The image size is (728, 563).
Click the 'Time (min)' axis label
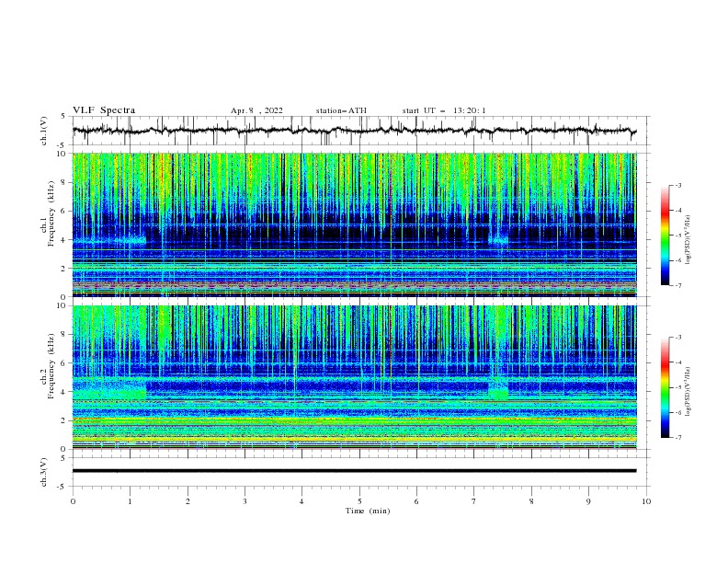tap(368, 511)
